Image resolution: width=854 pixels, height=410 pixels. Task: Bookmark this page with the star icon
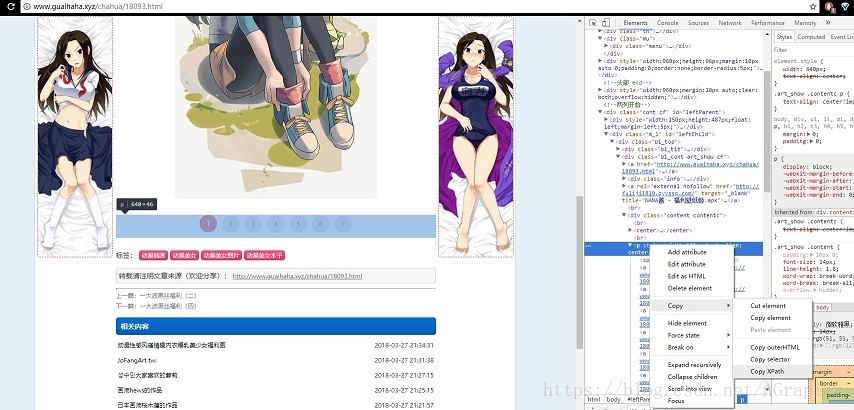813,7
